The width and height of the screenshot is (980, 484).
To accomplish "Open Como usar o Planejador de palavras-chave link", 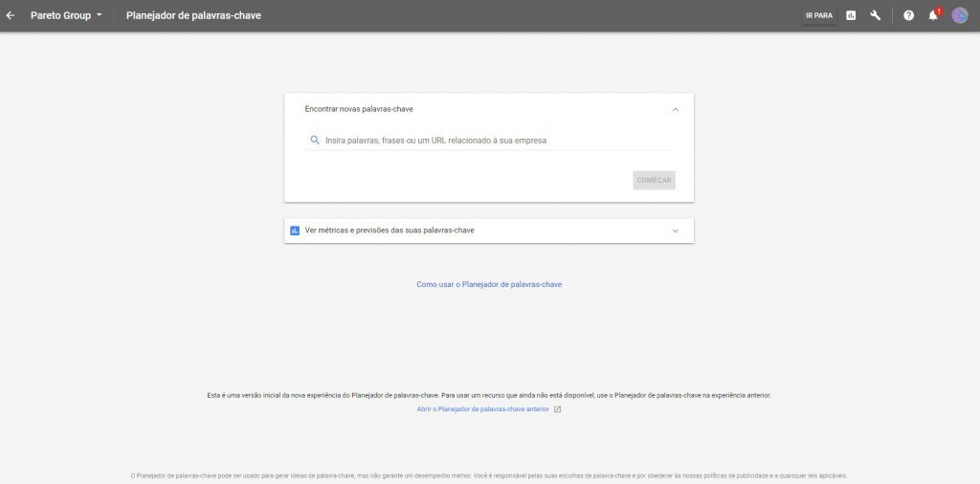I will click(489, 284).
